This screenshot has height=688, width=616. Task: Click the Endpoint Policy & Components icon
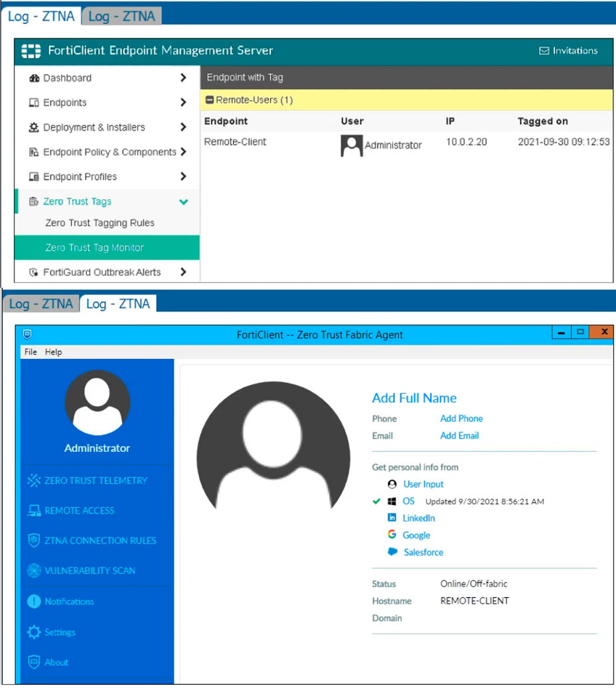(x=34, y=152)
